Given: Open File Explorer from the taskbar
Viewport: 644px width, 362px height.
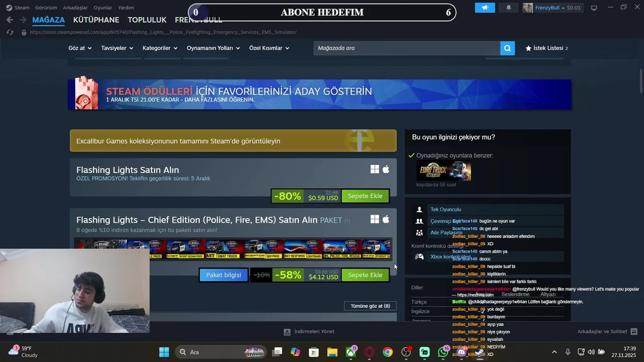Looking at the screenshot, I should click(x=332, y=352).
